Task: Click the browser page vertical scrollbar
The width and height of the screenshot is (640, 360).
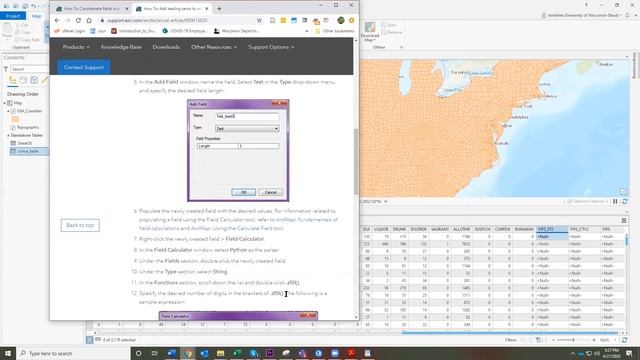Action: click(356, 162)
